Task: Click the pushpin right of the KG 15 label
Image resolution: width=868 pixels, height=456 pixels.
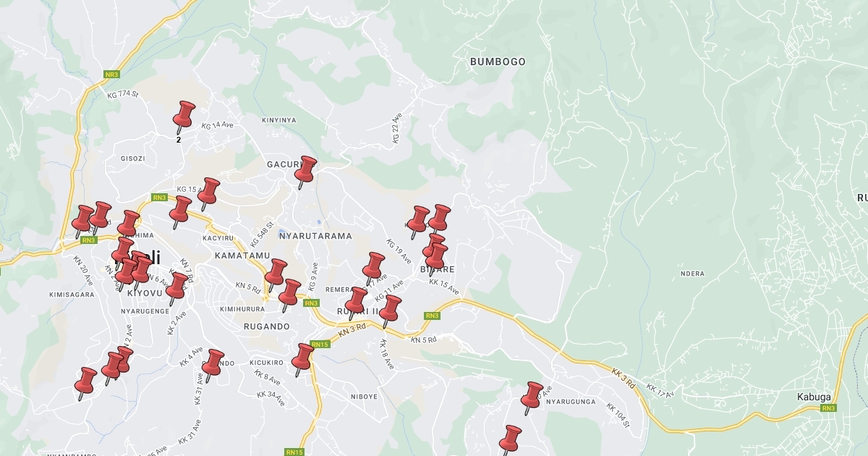Action: (x=208, y=193)
